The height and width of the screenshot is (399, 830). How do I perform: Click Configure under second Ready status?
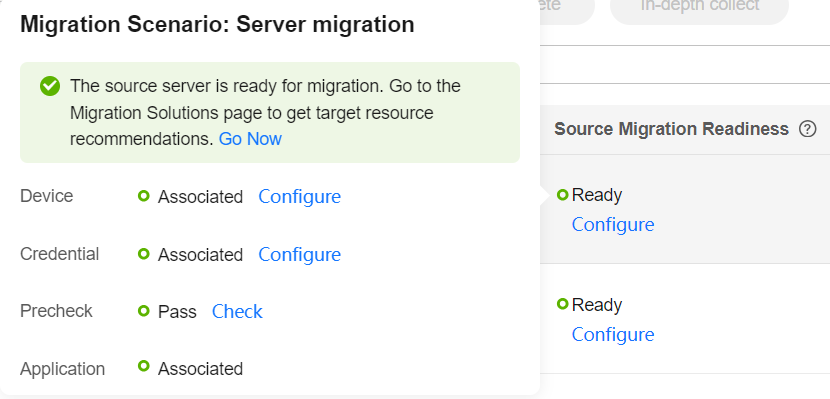pos(613,334)
